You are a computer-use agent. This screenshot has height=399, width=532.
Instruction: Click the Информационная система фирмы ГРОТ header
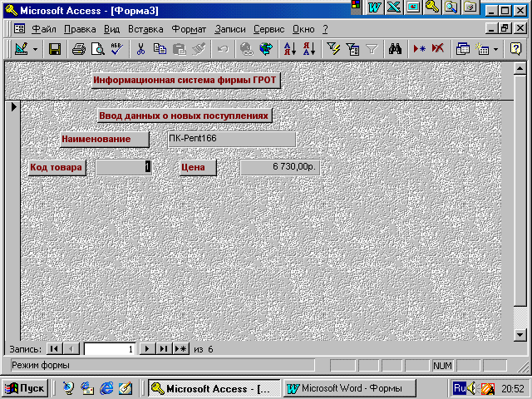186,81
